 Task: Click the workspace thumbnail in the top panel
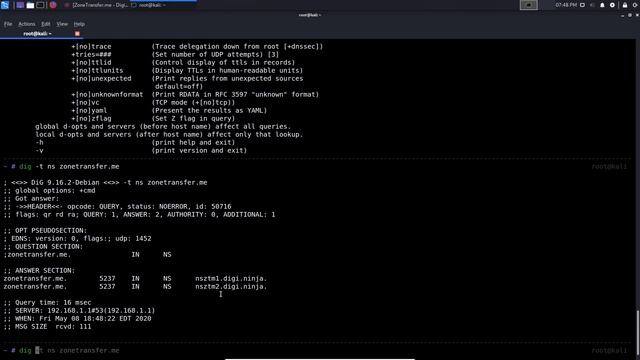coord(529,5)
